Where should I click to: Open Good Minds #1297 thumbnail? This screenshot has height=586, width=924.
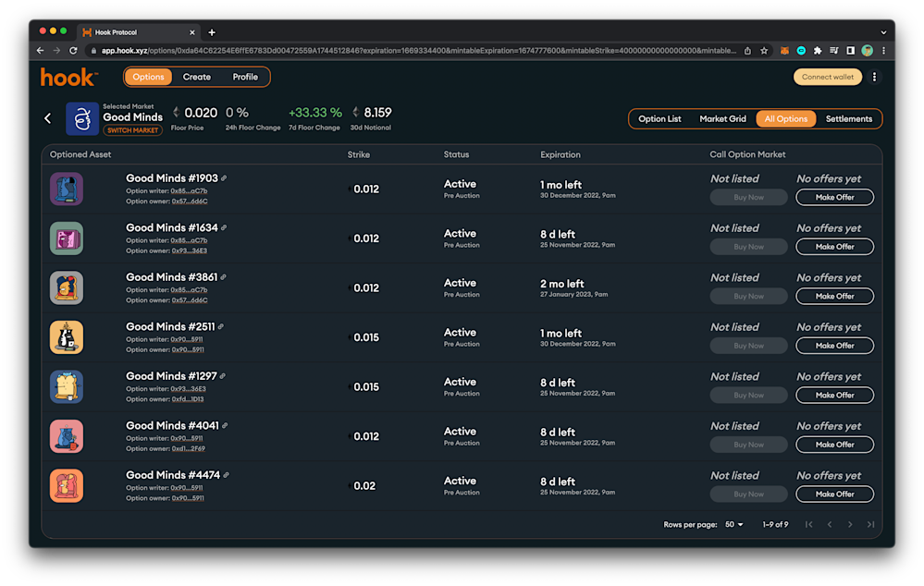67,387
